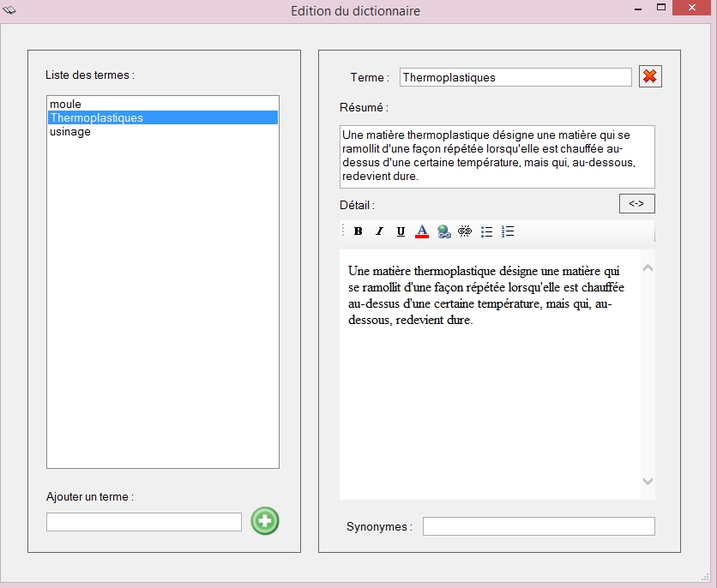
Task: Click the Détail editor scroll-down arrow
Action: click(x=648, y=481)
